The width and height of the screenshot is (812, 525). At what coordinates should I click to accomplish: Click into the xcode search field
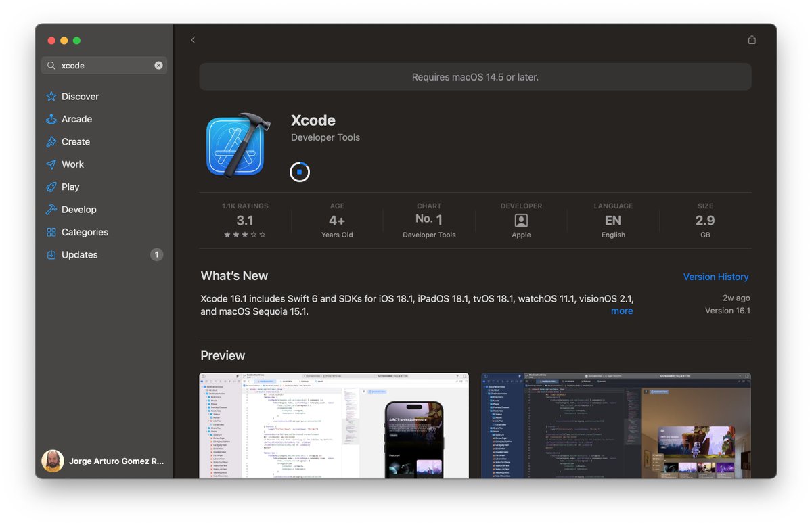(104, 66)
